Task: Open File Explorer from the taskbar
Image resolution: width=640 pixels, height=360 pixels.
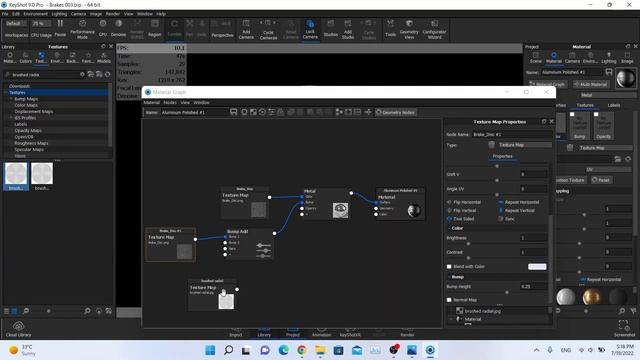Action: [x=320, y=350]
